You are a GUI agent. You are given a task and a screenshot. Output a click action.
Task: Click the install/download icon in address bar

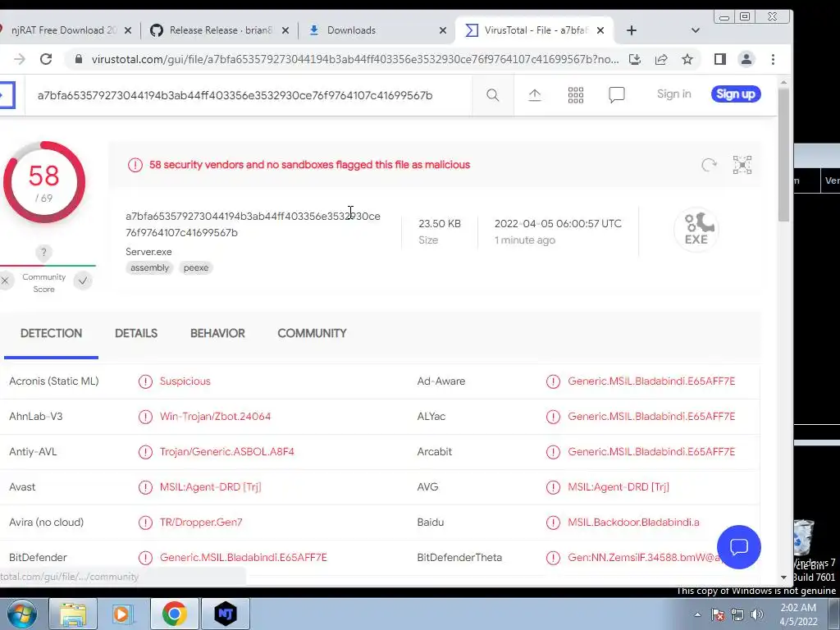(x=635, y=59)
